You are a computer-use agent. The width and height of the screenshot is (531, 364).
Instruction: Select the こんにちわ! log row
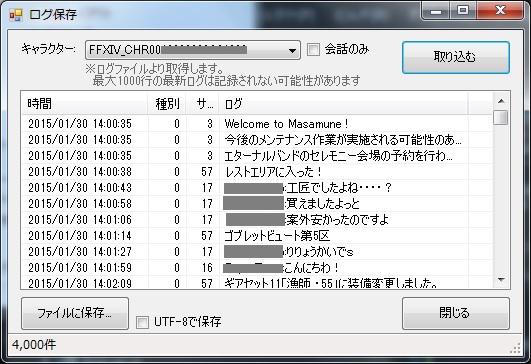pos(257,268)
